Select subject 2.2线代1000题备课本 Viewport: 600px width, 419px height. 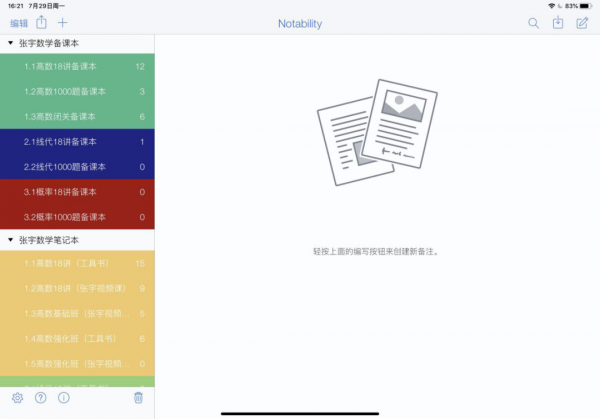(x=77, y=167)
